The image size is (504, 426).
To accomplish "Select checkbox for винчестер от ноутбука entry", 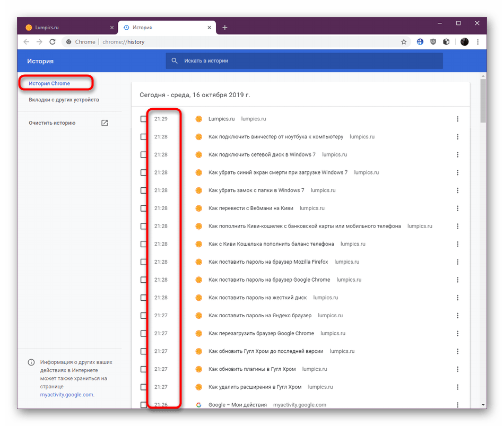I will pyautogui.click(x=143, y=137).
